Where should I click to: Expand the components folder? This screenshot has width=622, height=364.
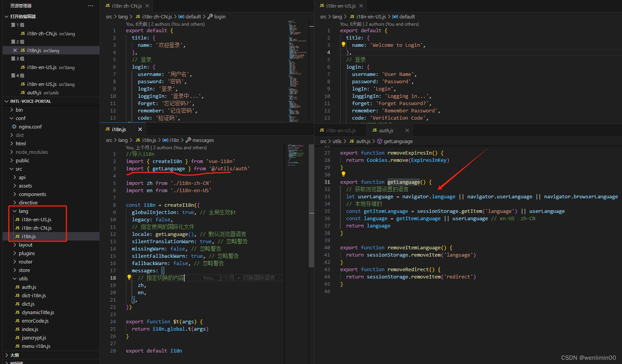(15, 194)
